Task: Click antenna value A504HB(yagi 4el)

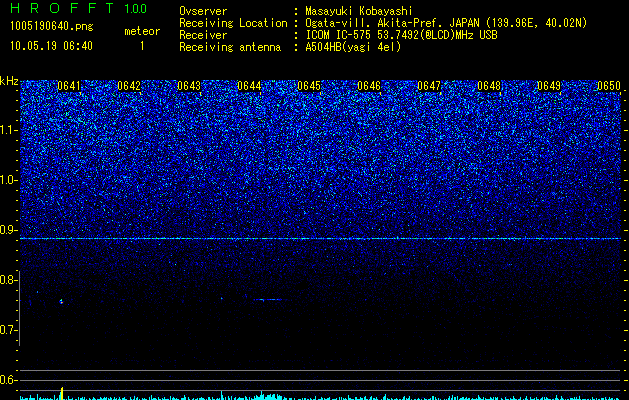Action: (353, 47)
